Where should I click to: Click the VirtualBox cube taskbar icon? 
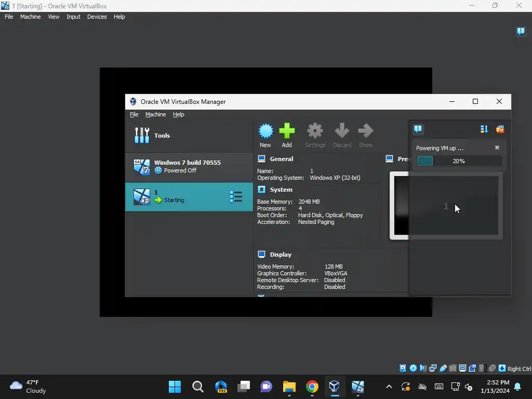(x=335, y=386)
